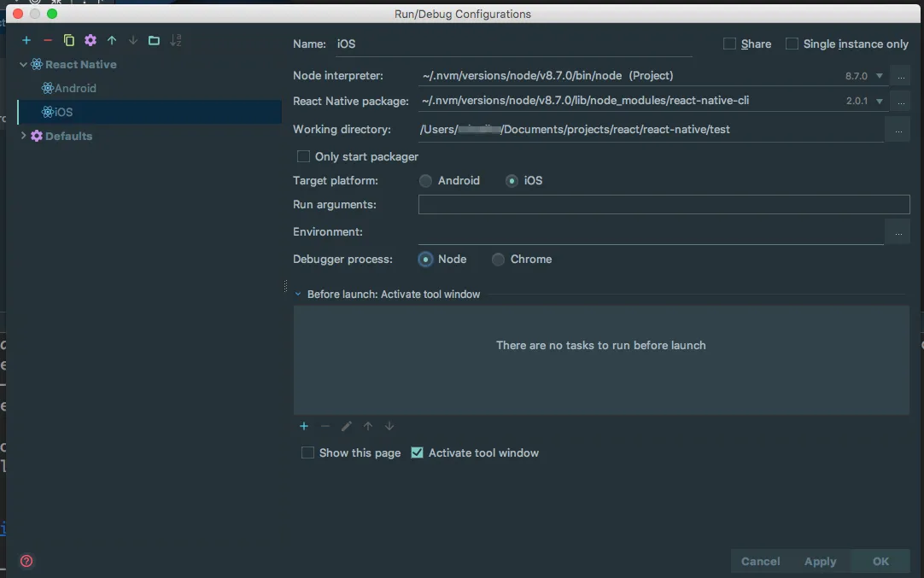Open React Native package dropdown arrow
Screen dimensions: 924x578
coord(880,102)
